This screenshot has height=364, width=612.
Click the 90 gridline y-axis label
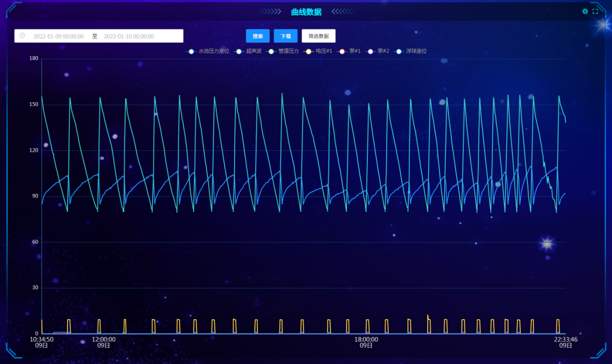pyautogui.click(x=34, y=196)
